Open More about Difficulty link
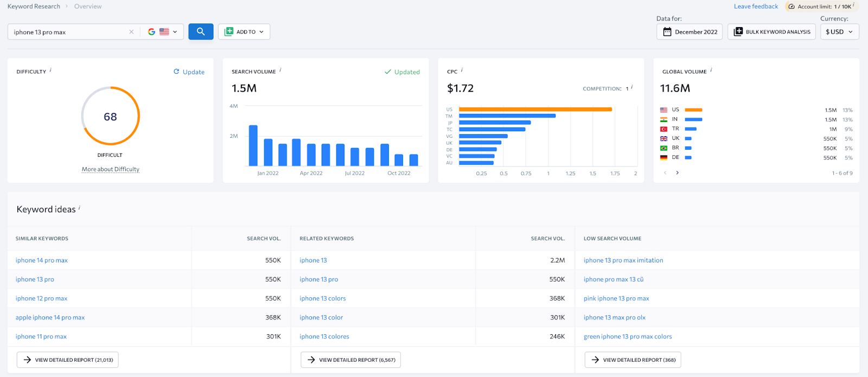Screen dimensions: 868x377 click(111, 169)
